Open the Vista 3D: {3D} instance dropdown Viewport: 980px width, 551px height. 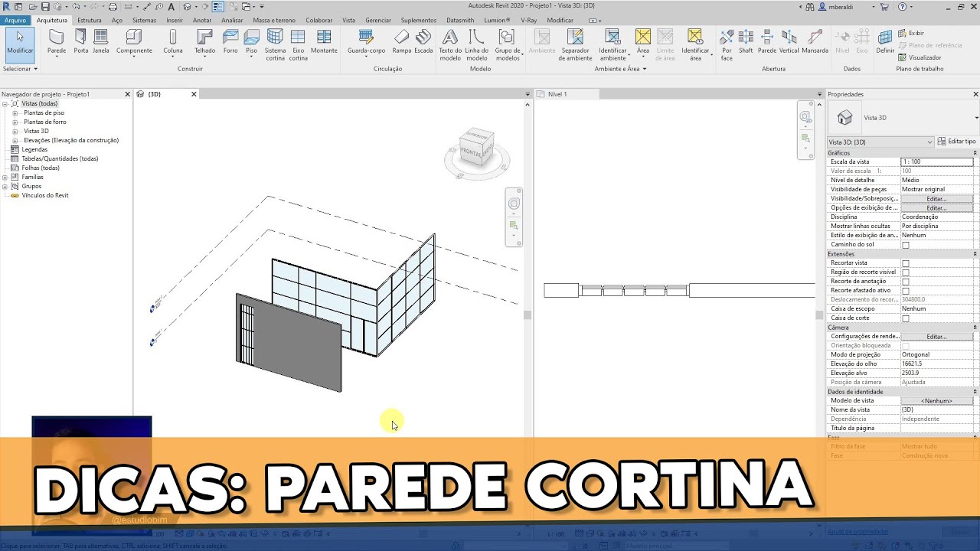click(880, 142)
